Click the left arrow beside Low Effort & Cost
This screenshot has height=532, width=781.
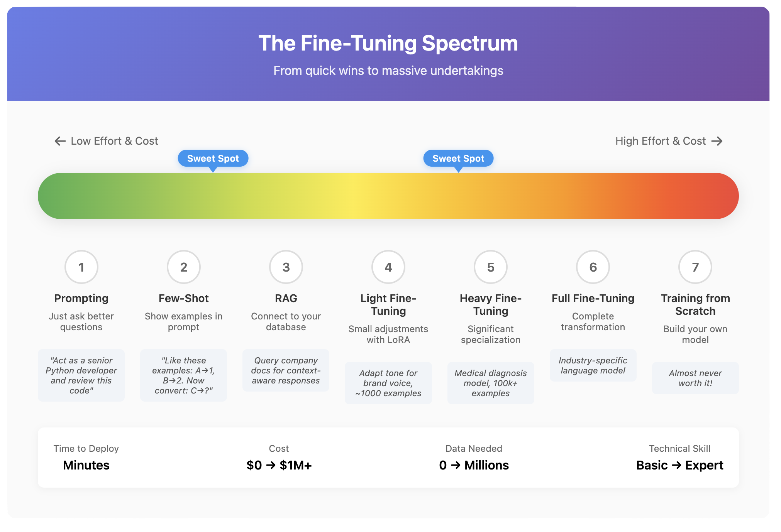coord(60,141)
